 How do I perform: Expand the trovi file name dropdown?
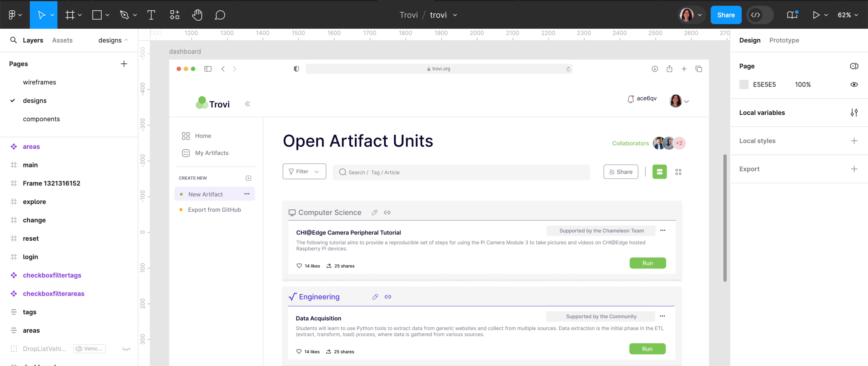[455, 15]
